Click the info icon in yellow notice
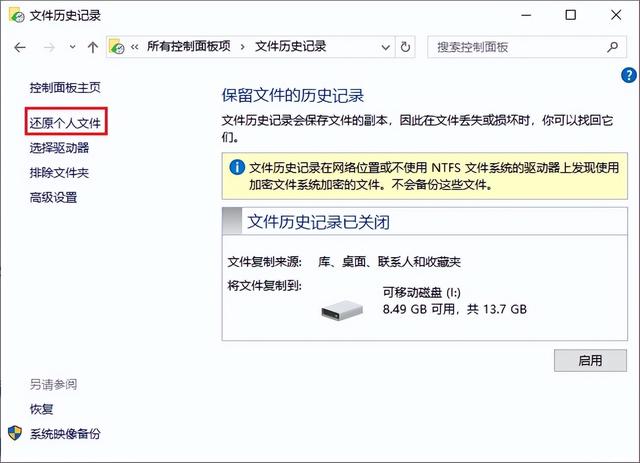This screenshot has width=640, height=463. point(237,167)
